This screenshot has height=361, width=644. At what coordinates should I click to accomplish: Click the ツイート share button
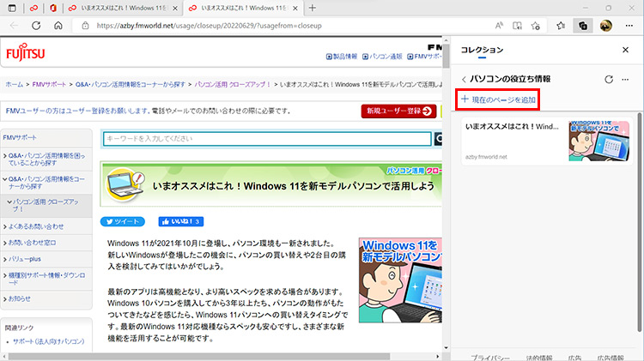(125, 221)
